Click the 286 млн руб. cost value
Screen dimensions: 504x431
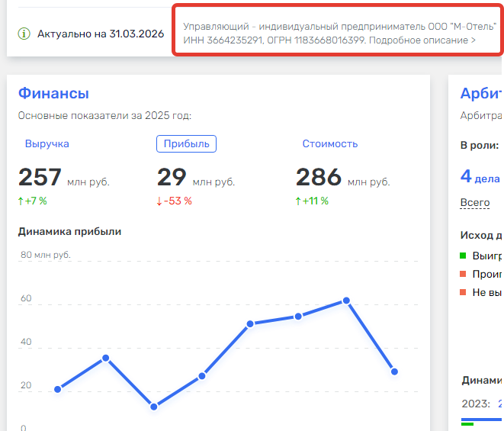point(342,177)
